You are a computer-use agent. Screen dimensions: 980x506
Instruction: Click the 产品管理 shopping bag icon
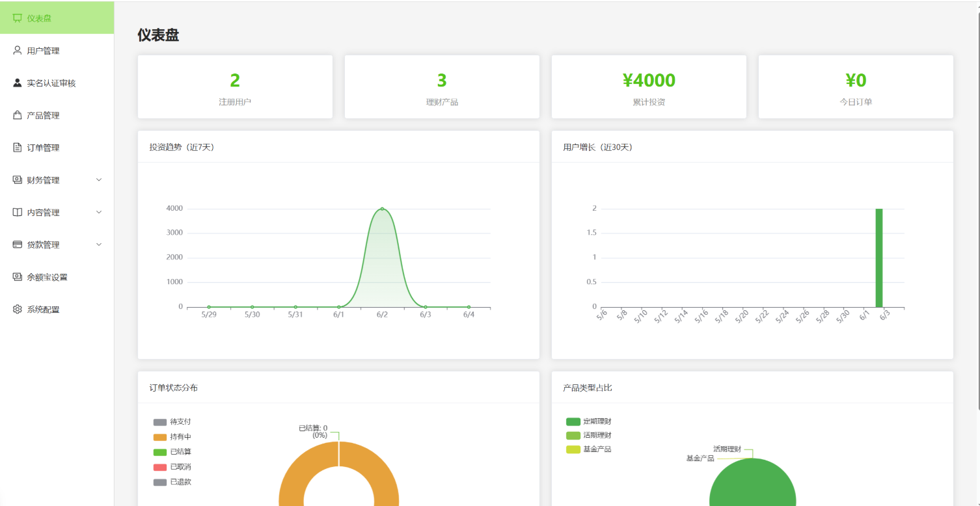[x=18, y=115]
